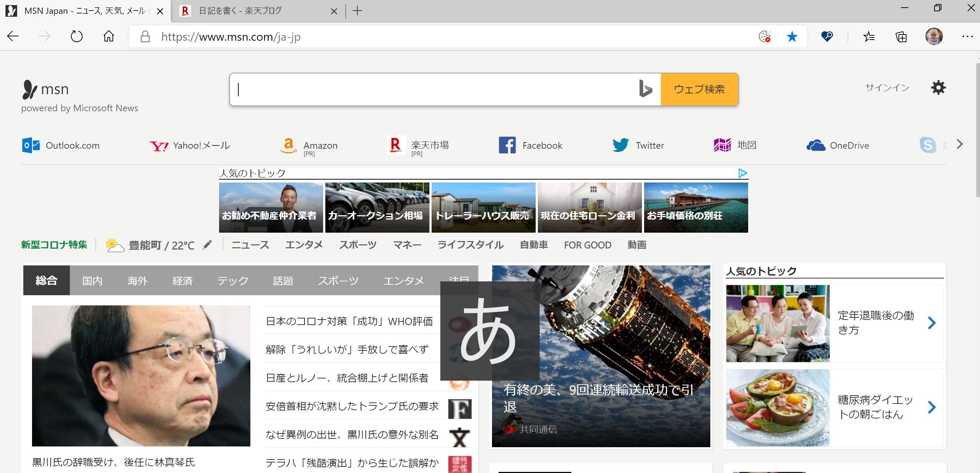Screen dimensions: 980x473
Task: Expand the 糖尿病ダイエットの朝ごはん topic arrow
Action: [x=932, y=407]
